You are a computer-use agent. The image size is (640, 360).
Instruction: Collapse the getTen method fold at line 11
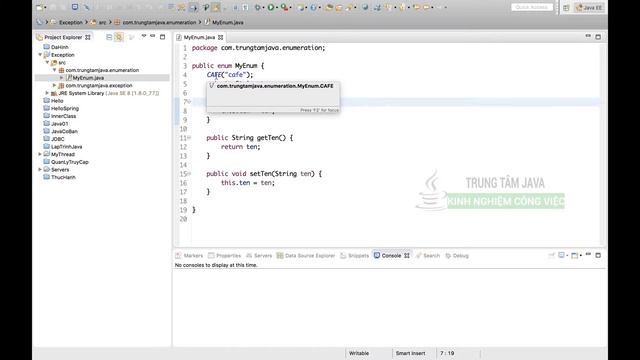click(189, 138)
